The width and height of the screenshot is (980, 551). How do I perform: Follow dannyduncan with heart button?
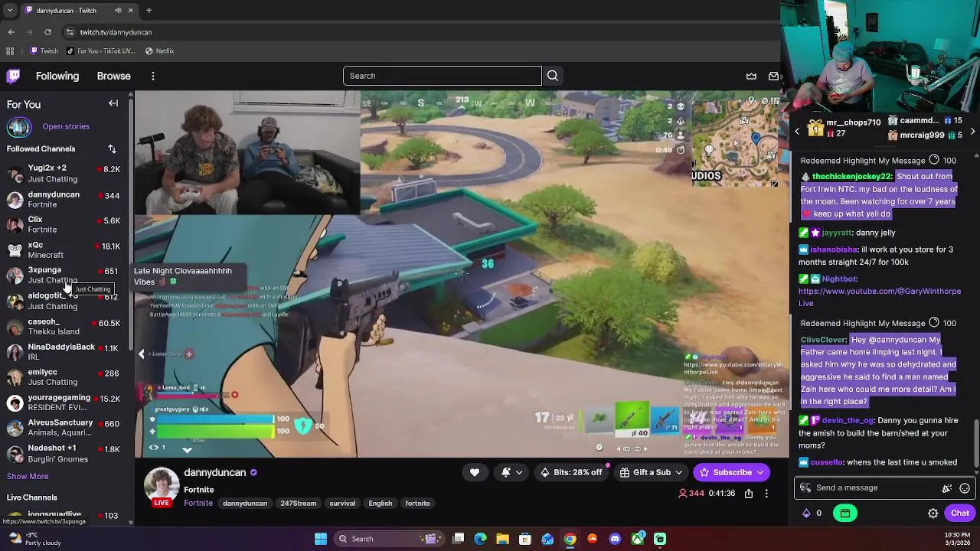(475, 472)
